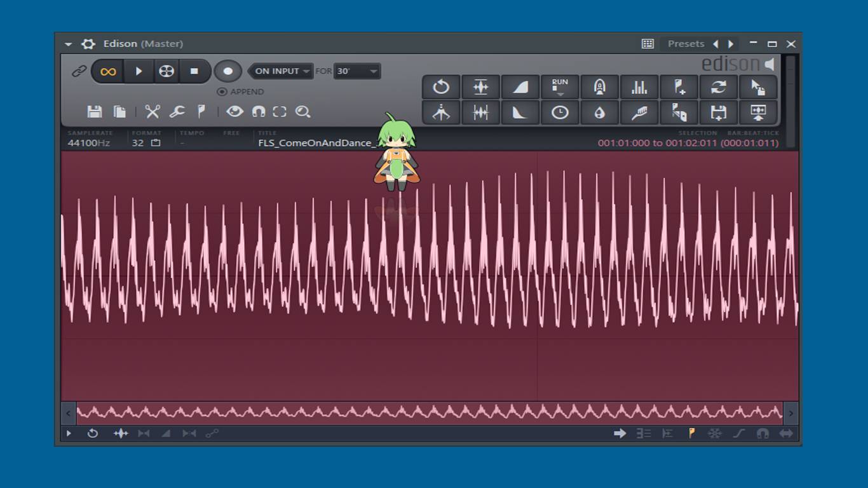Click the cursor-with-file drag sample icon
This screenshot has width=868, height=488.
(758, 87)
